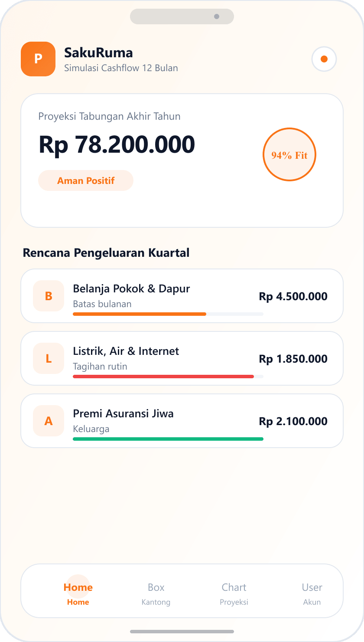The height and width of the screenshot is (642, 364).
Task: Open the Belanja Pokok & Dapur entry
Action: pos(182,296)
